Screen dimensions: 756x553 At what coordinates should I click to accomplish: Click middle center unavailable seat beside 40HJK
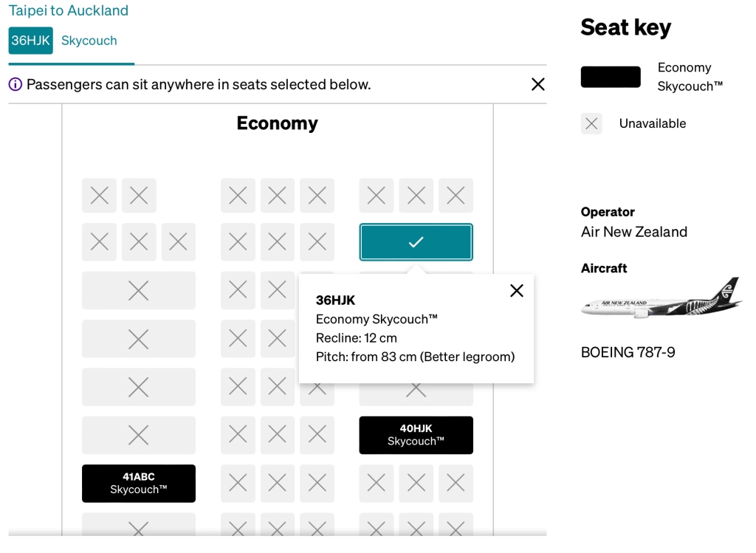(278, 435)
